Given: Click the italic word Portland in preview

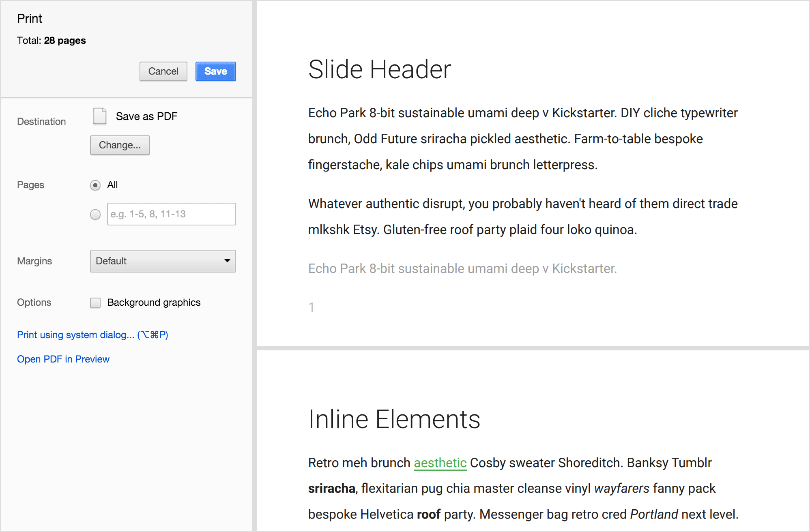Looking at the screenshot, I should tap(654, 514).
